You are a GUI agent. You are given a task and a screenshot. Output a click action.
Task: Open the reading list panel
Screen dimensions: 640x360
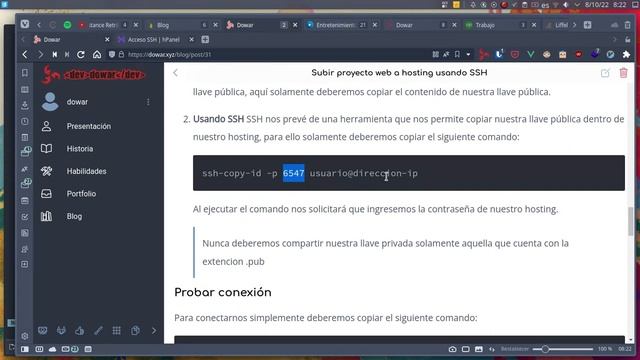coord(25,89)
